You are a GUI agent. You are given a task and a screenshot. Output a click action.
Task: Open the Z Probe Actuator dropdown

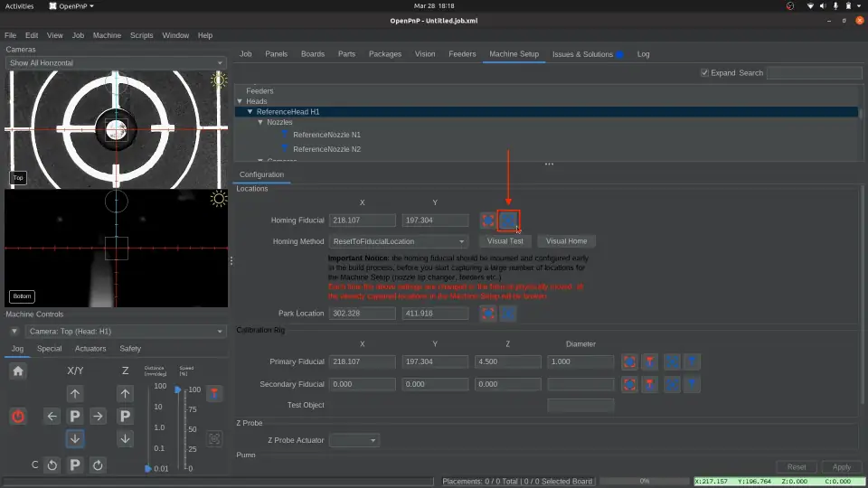click(x=355, y=440)
